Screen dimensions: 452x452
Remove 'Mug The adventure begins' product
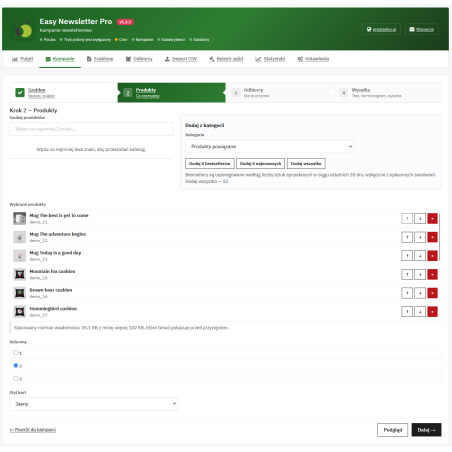[432, 237]
